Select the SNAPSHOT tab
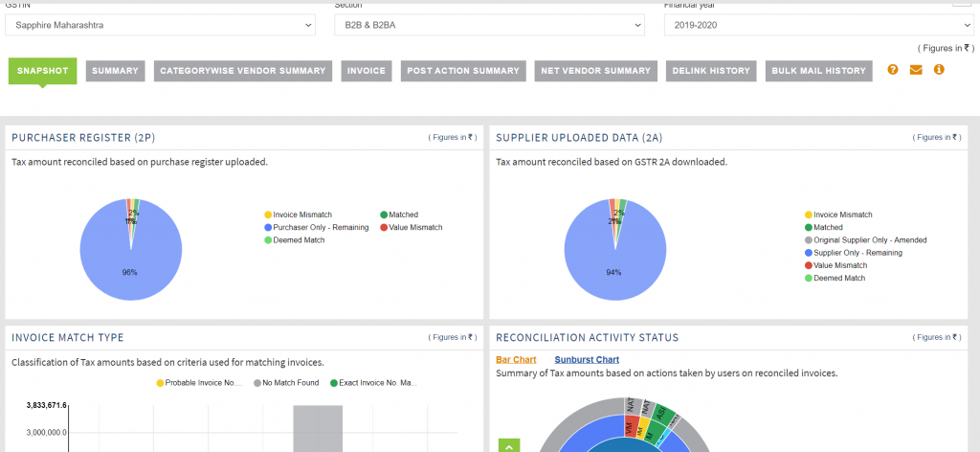 point(42,71)
